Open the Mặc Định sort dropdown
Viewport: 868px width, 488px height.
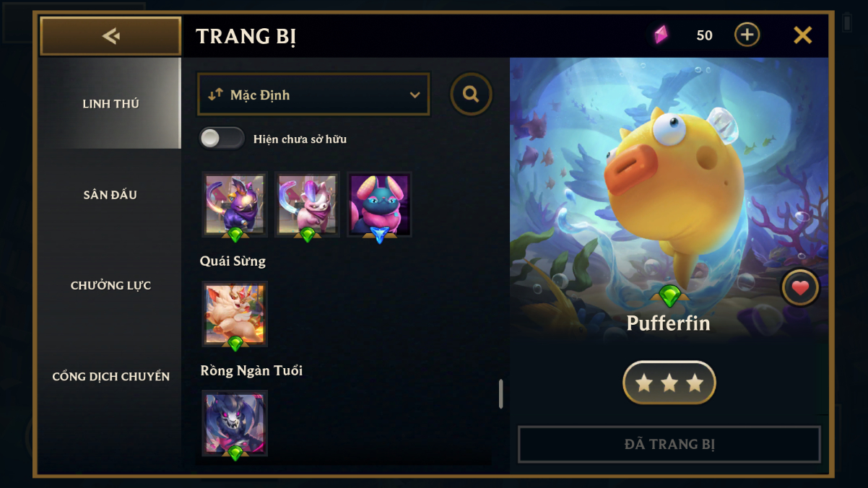[x=313, y=95]
